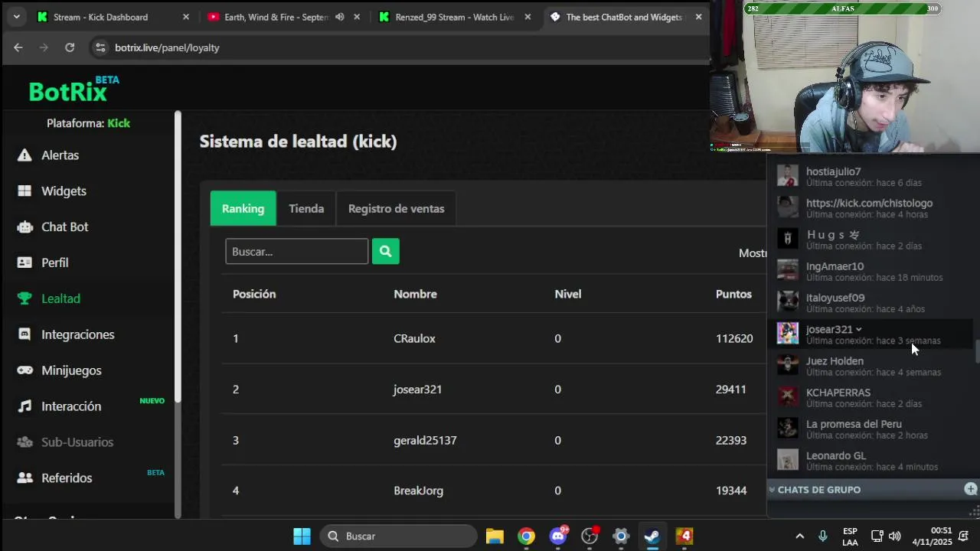Select friend Leonardo GL in the list
The width and height of the screenshot is (980, 551).
870,460
